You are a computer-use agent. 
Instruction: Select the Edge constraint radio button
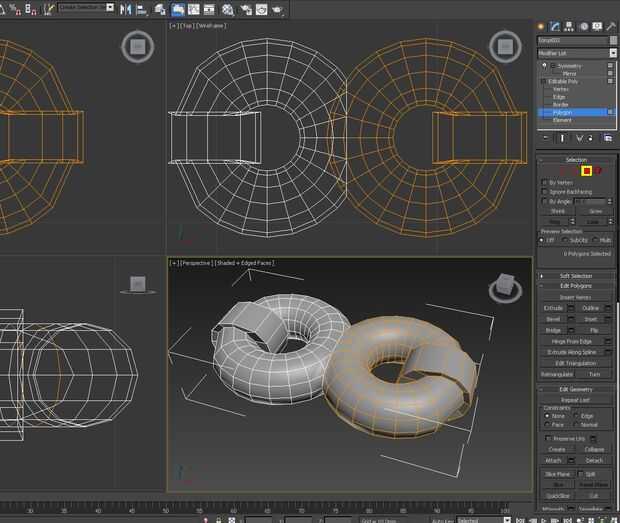pos(578,416)
